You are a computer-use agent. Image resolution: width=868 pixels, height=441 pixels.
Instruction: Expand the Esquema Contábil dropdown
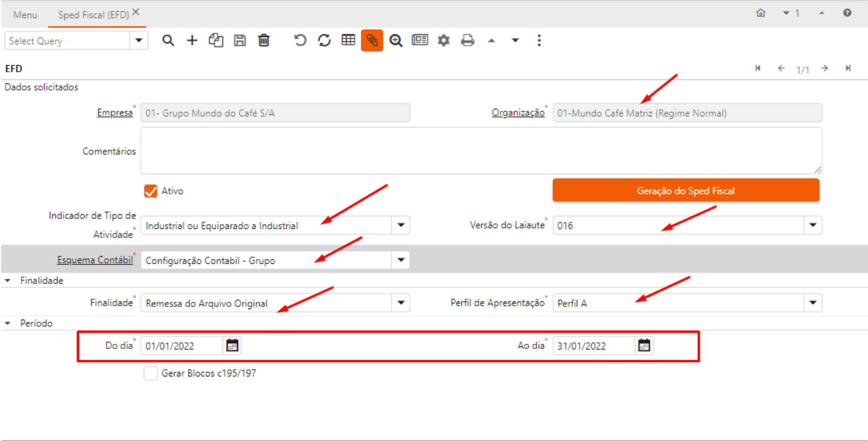click(401, 260)
